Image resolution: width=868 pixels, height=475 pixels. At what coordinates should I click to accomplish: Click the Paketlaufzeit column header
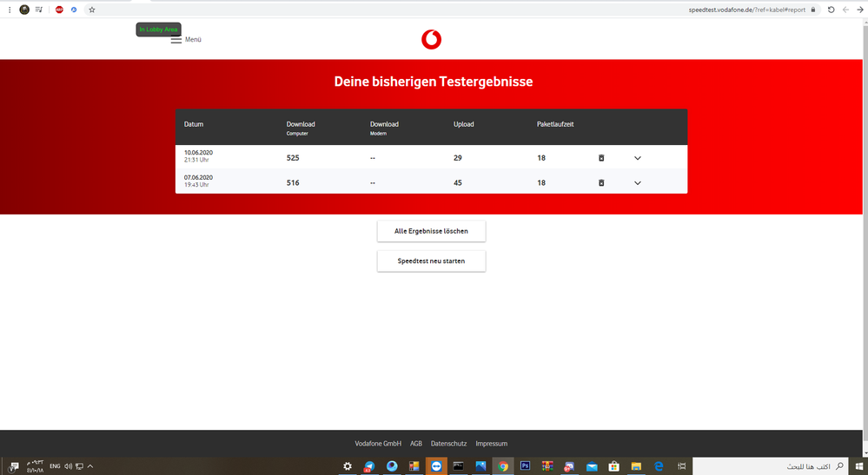pos(555,124)
